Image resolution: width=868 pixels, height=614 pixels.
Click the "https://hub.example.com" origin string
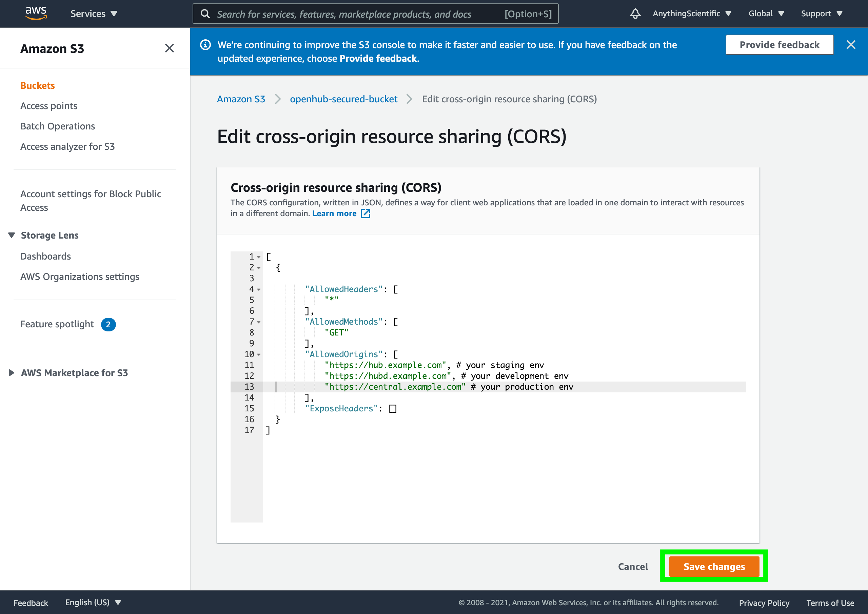[385, 365]
